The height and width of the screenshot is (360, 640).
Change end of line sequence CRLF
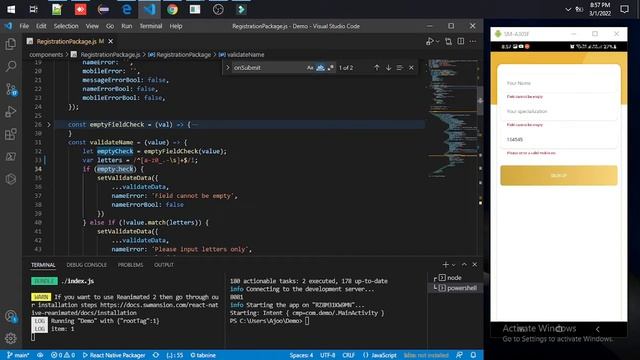349,355
